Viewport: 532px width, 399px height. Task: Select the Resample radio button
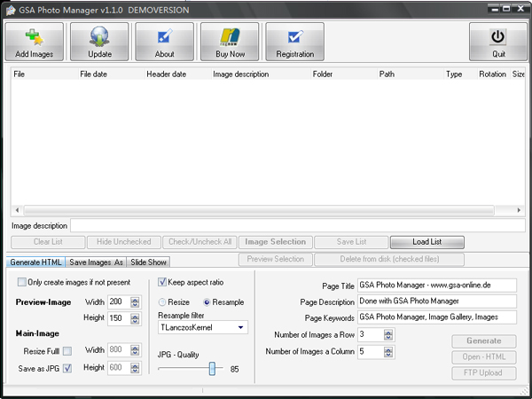tap(207, 302)
